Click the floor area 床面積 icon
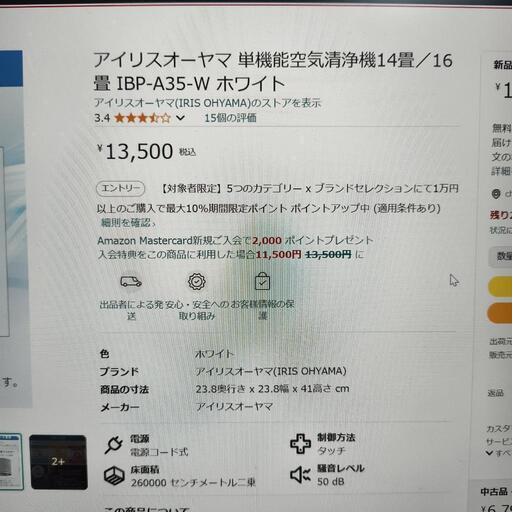This screenshot has width=512, height=512. (114, 476)
